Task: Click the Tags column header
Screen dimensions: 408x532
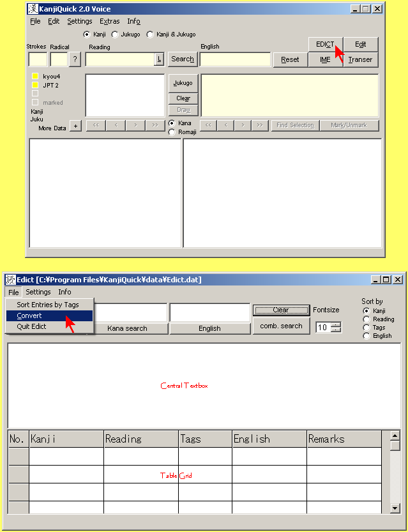Action: pyautogui.click(x=206, y=439)
